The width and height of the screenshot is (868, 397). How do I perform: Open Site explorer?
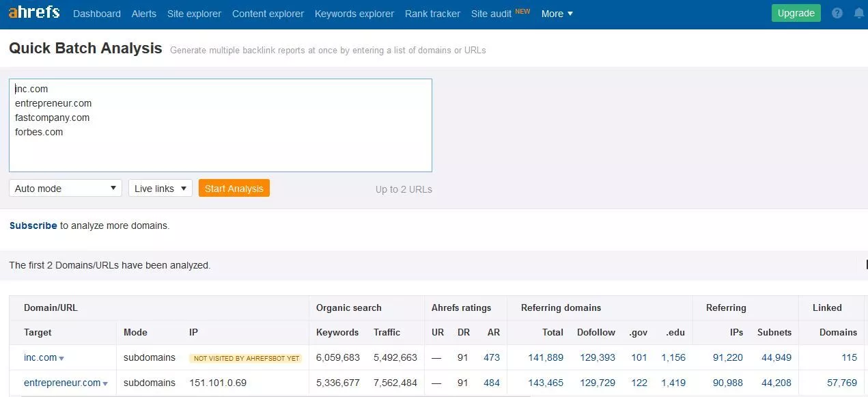[194, 14]
